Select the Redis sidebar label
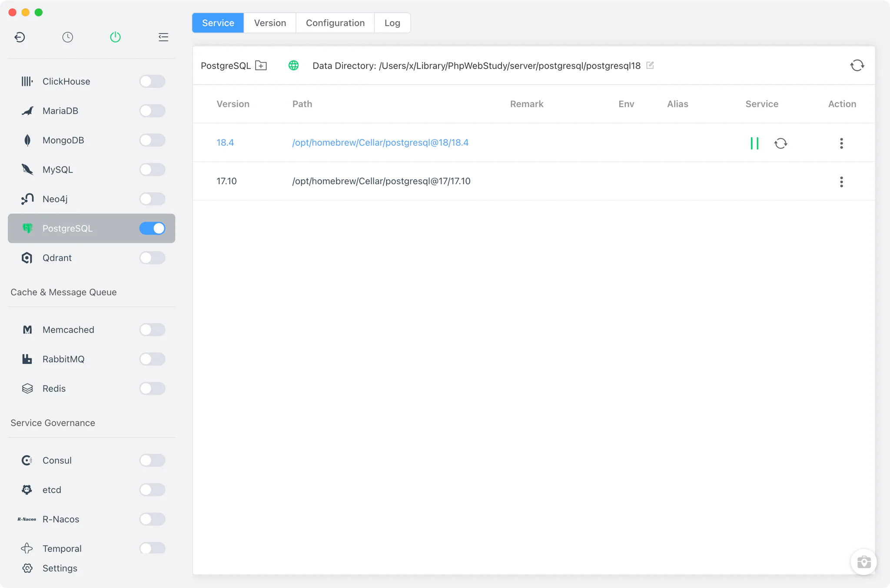 [54, 389]
